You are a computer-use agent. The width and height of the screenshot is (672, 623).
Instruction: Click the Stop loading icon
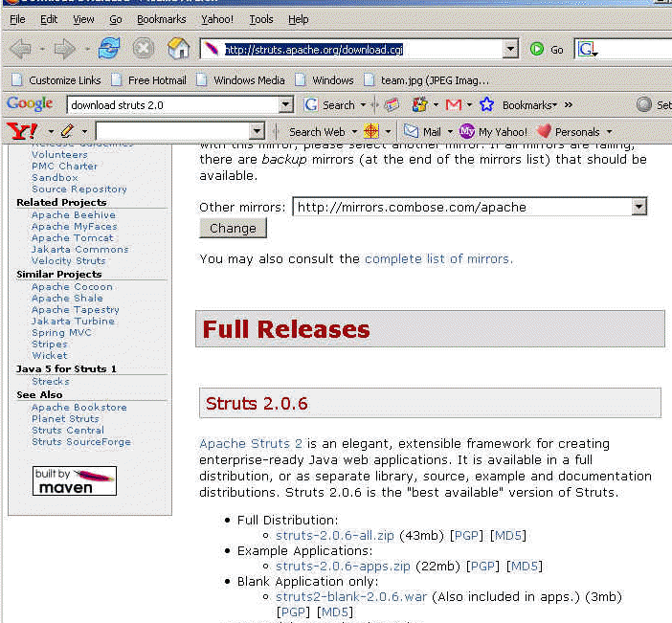144,48
